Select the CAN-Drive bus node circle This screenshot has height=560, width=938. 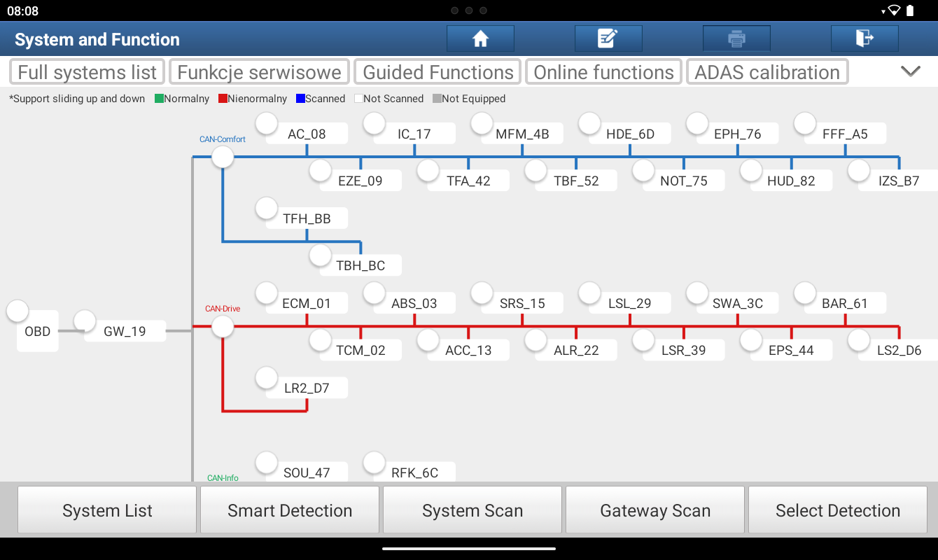(223, 326)
